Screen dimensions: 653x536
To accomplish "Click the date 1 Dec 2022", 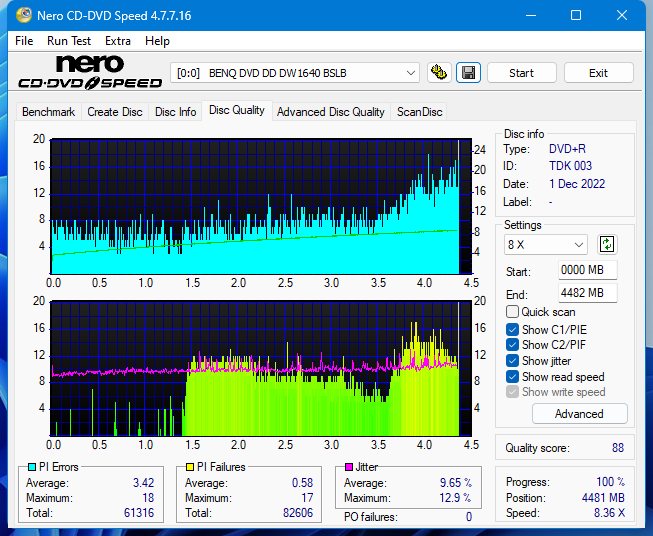I will 577,184.
